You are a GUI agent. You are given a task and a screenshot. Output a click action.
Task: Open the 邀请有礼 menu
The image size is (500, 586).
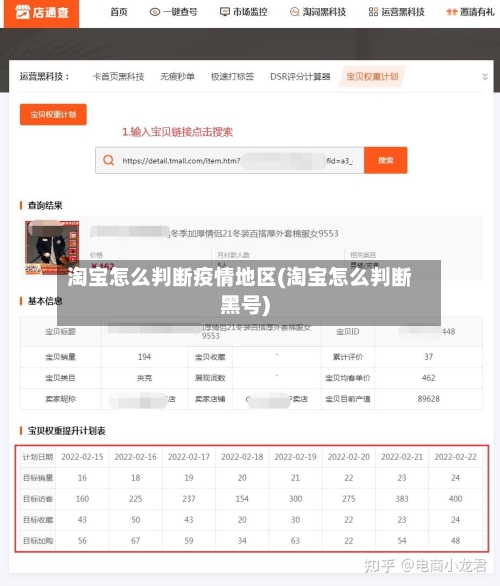(477, 12)
